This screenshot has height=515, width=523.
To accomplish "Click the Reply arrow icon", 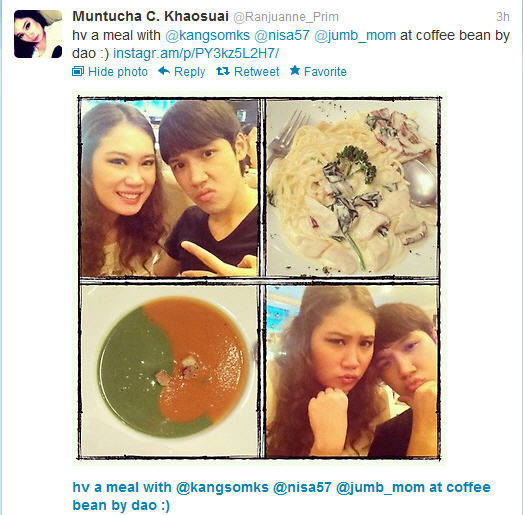I will click(164, 71).
